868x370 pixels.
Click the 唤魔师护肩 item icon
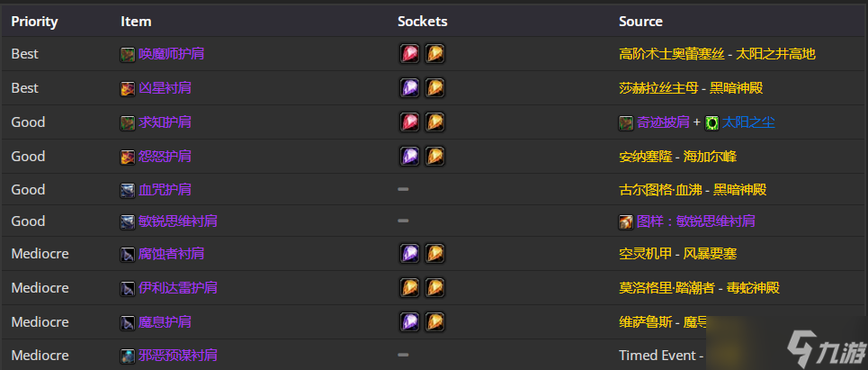pos(128,54)
